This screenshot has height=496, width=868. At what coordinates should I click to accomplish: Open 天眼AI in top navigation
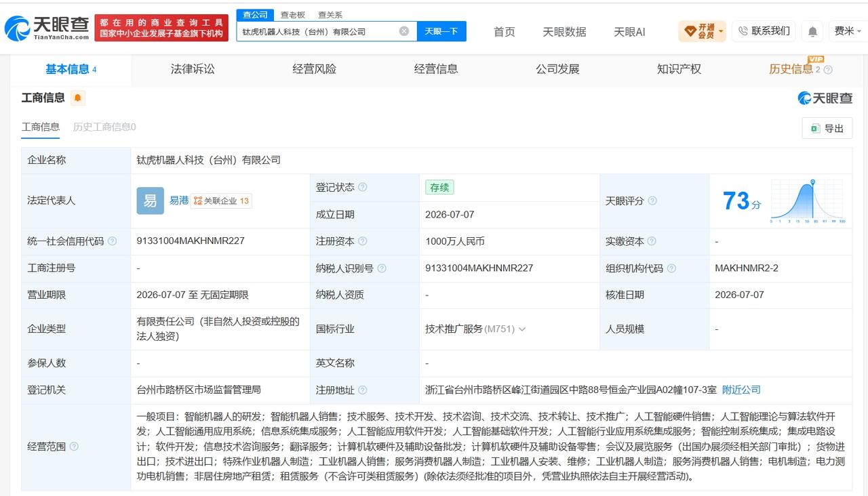[x=629, y=32]
